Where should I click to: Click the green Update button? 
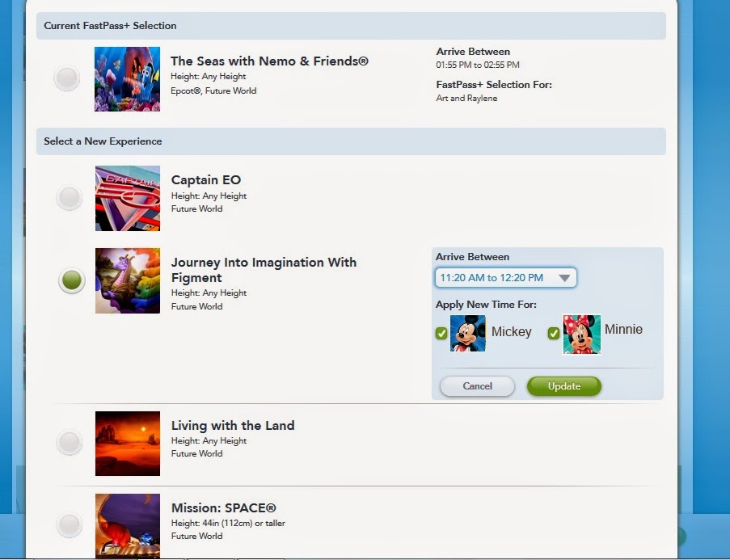point(563,386)
